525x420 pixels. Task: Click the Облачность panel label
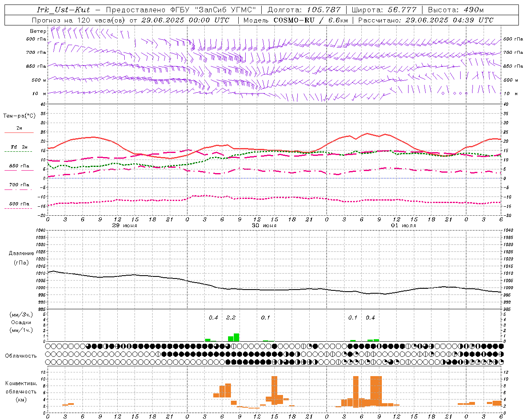click(x=21, y=356)
